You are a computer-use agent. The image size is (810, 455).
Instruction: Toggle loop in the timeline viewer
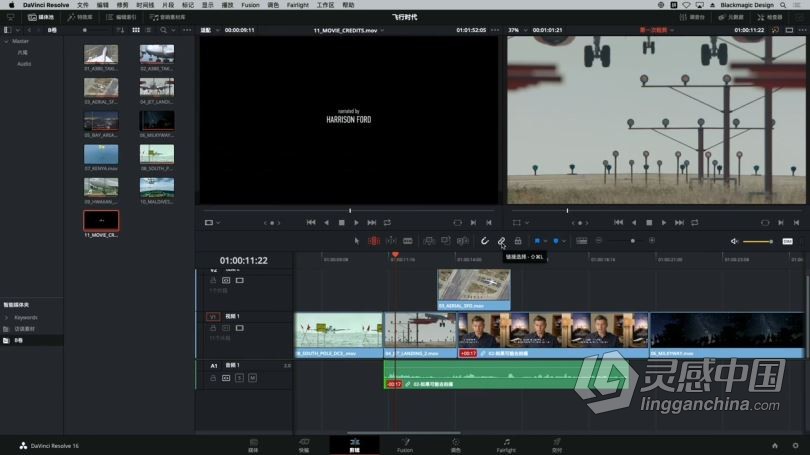pyautogui.click(x=695, y=223)
